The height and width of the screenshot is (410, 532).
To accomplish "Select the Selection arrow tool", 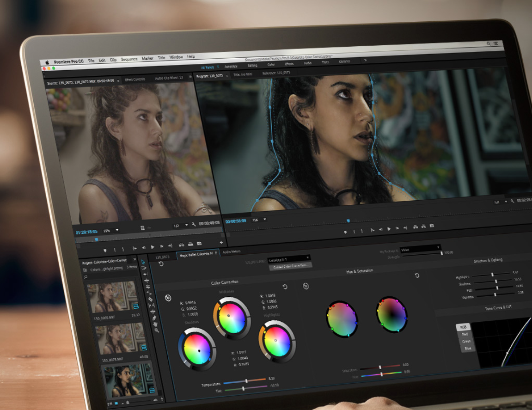I will point(144,262).
